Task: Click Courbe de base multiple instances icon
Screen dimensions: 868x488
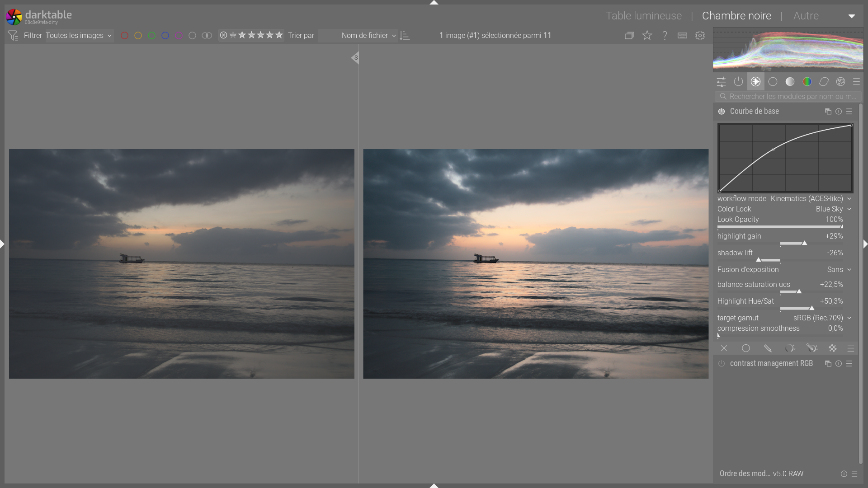Action: click(828, 112)
